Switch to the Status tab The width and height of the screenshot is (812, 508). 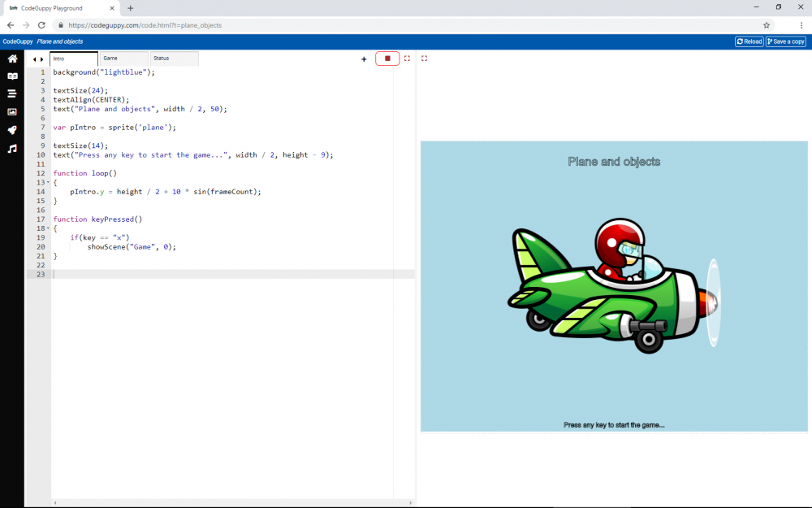(x=175, y=59)
